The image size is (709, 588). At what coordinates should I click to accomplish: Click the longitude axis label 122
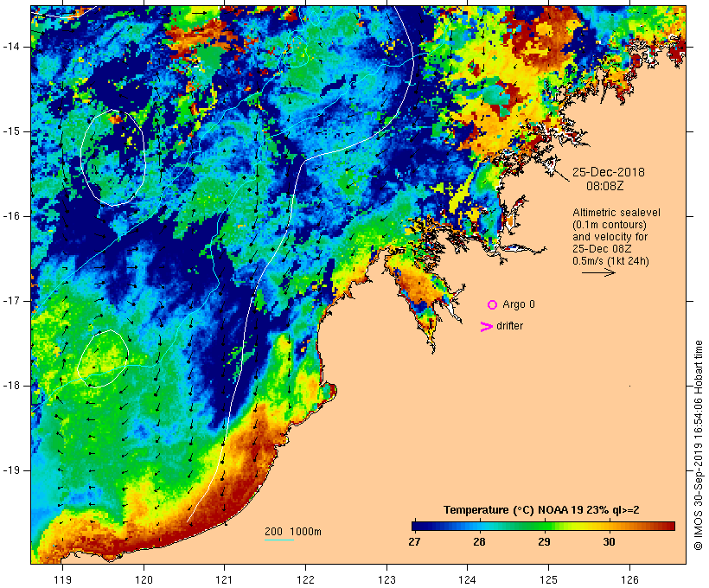pyautogui.click(x=305, y=579)
